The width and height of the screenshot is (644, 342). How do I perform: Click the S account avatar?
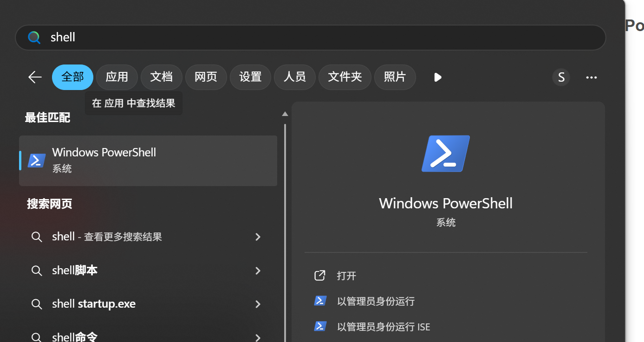pyautogui.click(x=561, y=77)
